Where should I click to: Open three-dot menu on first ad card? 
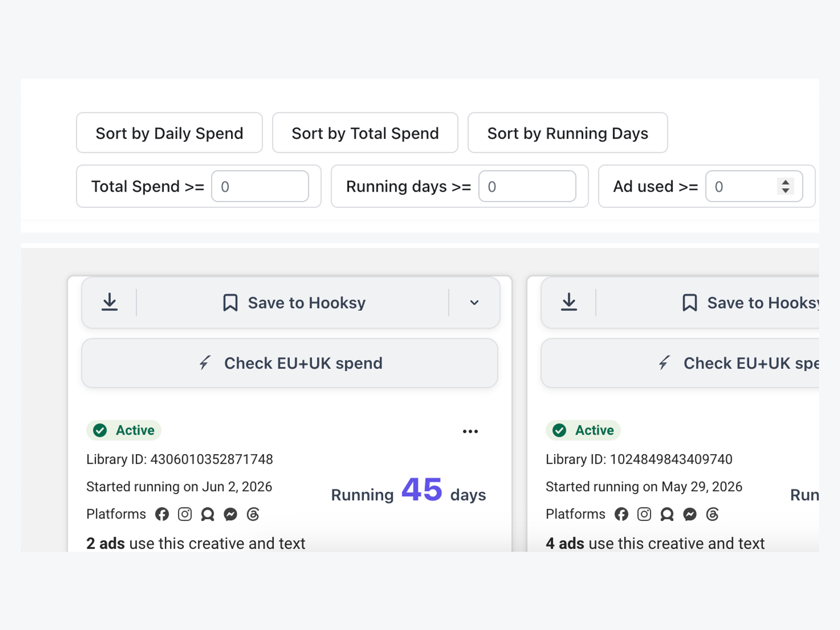pos(470,432)
